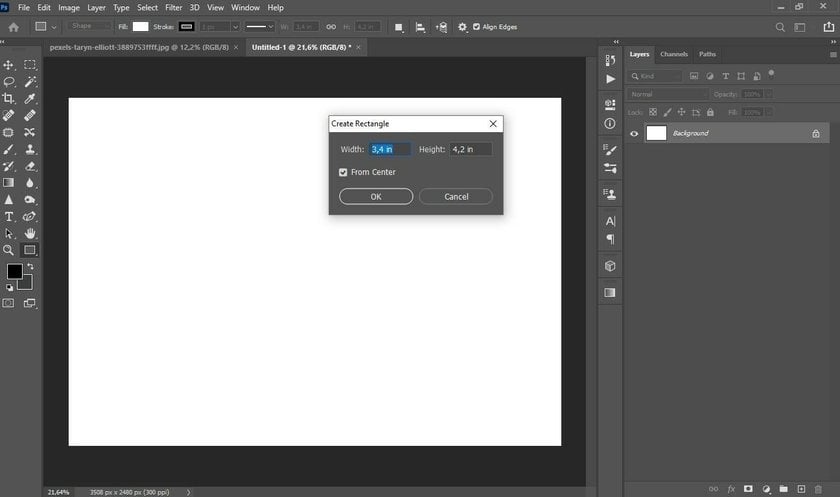This screenshot has height=497, width=840.
Task: Open the Home screen icon
Action: [14, 27]
